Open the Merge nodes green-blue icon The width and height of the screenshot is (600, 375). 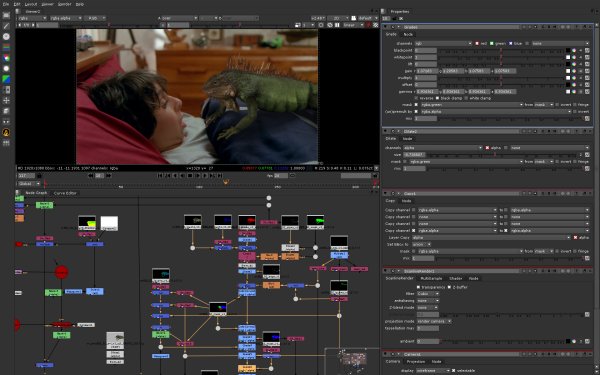(6, 79)
